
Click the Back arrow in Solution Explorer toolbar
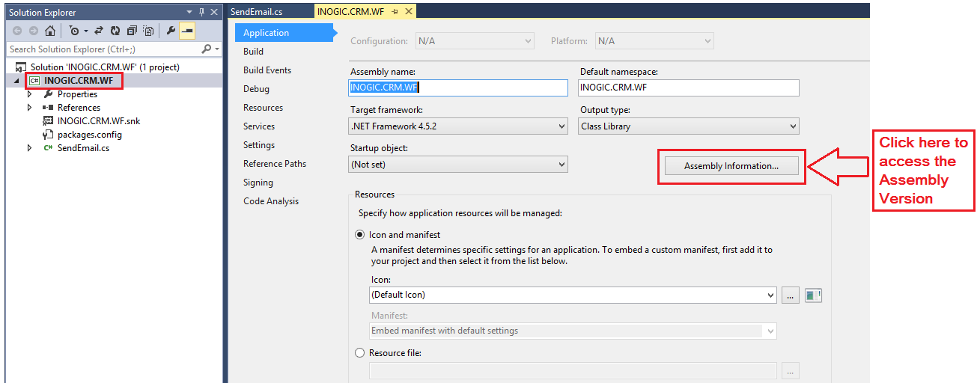(17, 31)
